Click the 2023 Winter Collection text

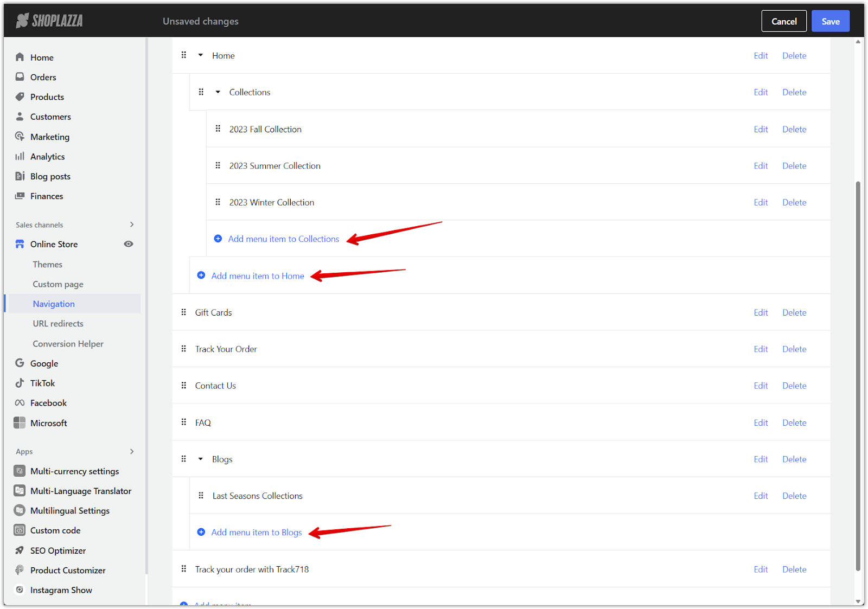[x=272, y=202]
